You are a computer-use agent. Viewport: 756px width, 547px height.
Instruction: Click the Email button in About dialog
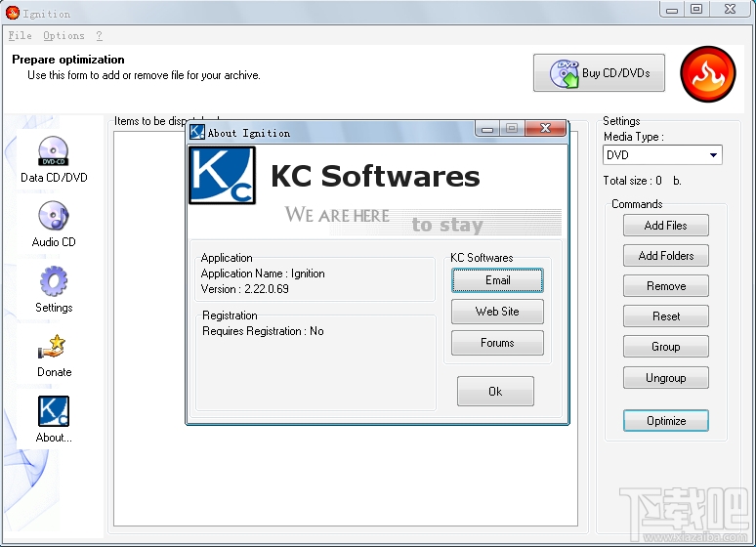[497, 280]
